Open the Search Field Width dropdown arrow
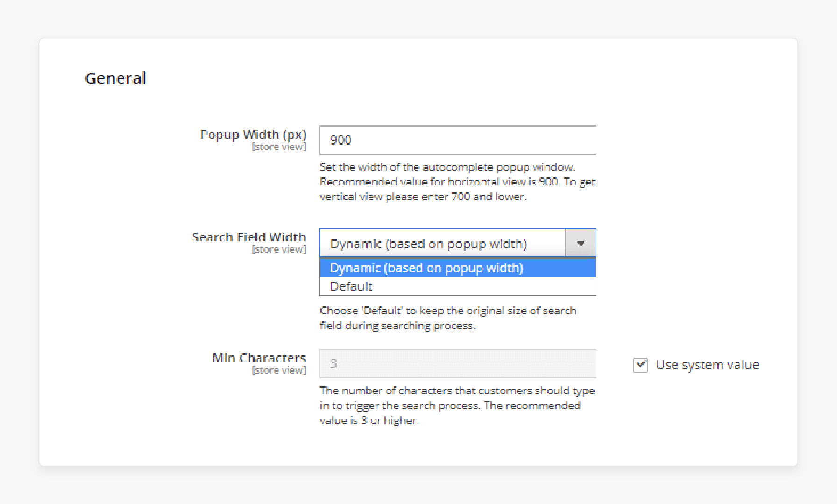This screenshot has width=837, height=504. click(x=581, y=243)
